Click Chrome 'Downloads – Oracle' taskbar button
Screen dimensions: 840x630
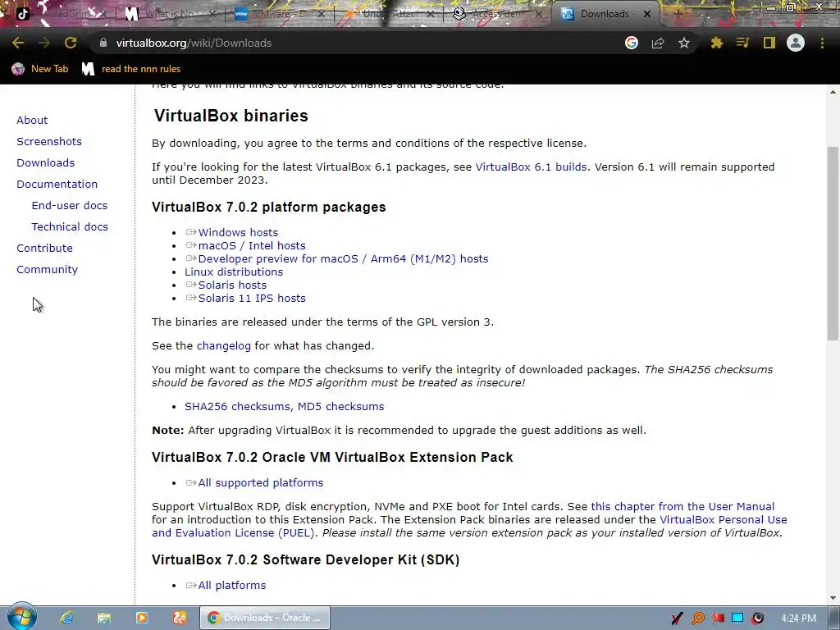[x=265, y=618]
